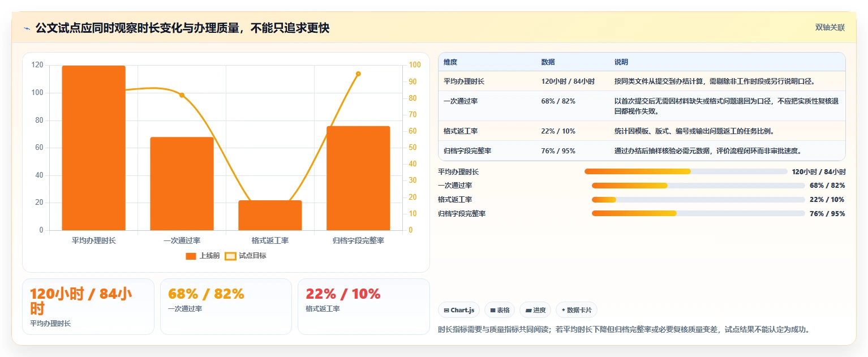Click the header title 公文试点应同时观察时长变化
Image resolution: width=868 pixels, height=357 pixels.
coord(182,28)
